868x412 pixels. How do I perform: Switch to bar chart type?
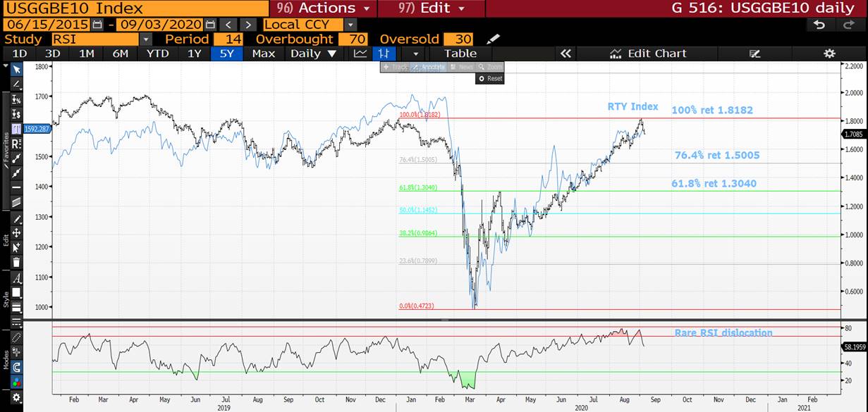(384, 54)
